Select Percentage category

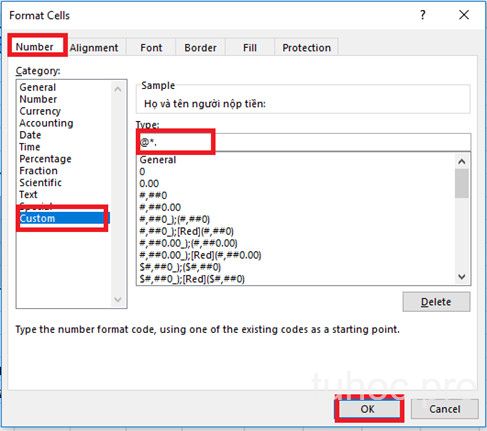[63, 159]
